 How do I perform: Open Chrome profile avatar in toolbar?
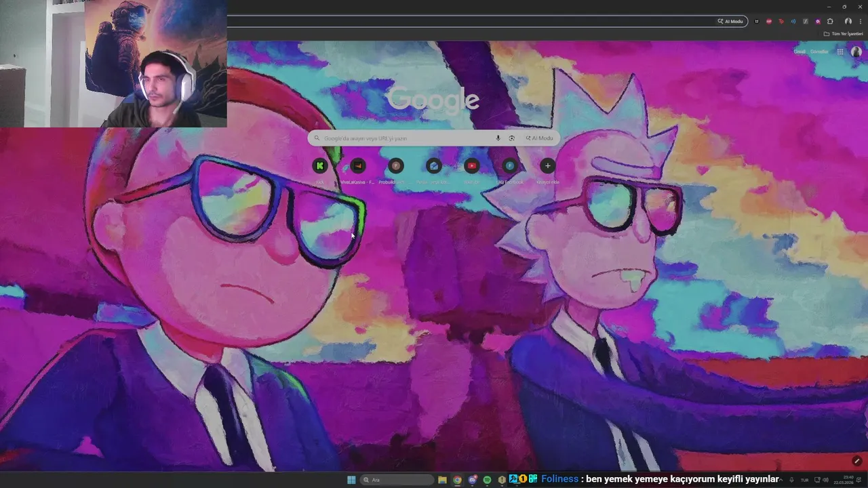848,22
